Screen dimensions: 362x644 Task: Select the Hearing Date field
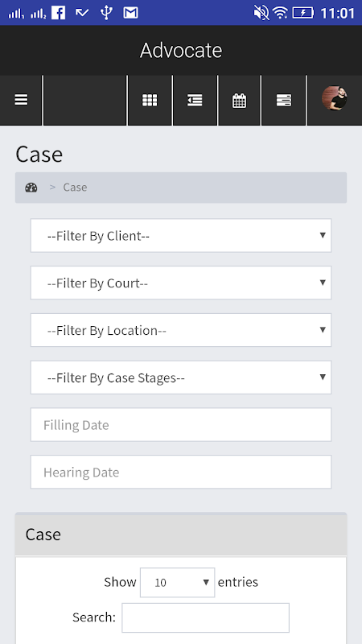tap(181, 472)
